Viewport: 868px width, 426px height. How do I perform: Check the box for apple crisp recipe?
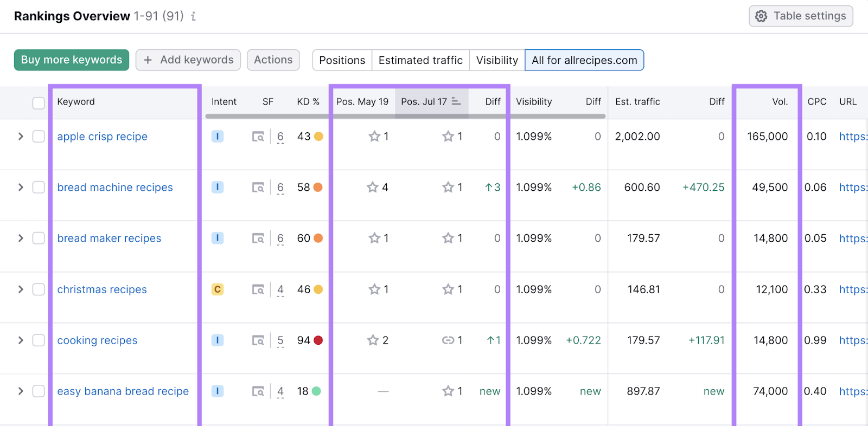point(39,137)
